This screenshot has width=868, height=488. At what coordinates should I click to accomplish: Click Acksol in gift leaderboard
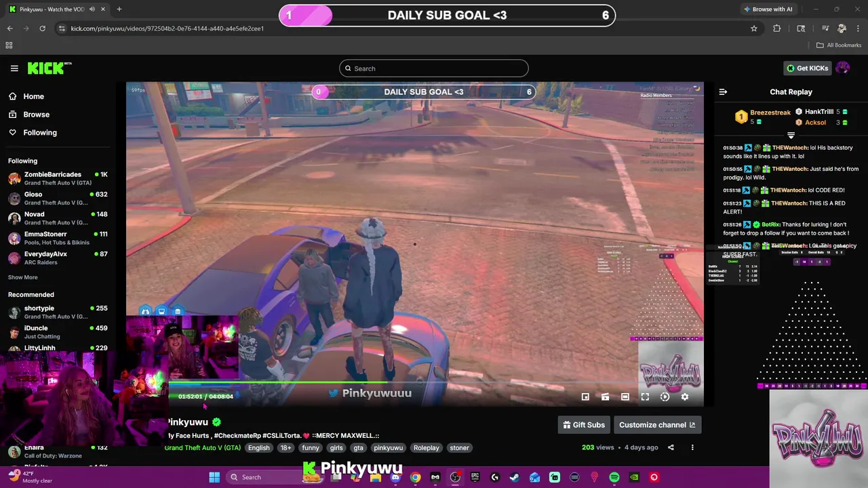point(815,123)
